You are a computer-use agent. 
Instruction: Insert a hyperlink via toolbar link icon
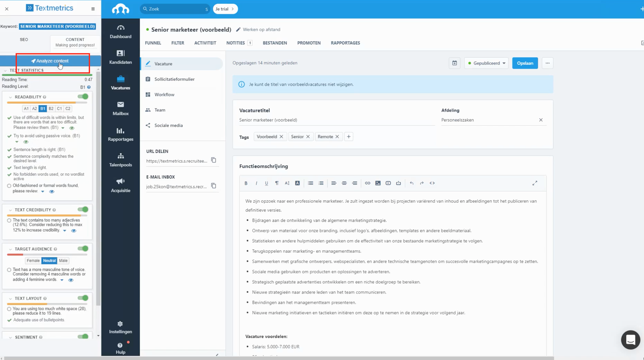(367, 183)
